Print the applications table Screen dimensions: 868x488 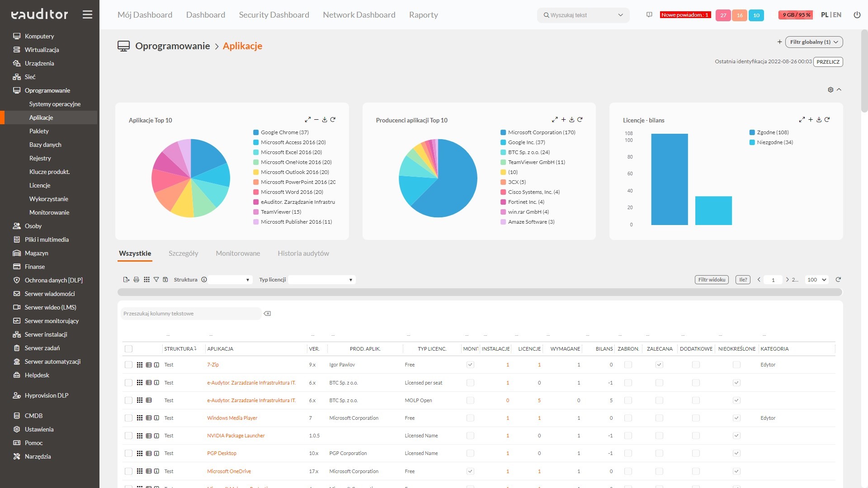(x=136, y=280)
